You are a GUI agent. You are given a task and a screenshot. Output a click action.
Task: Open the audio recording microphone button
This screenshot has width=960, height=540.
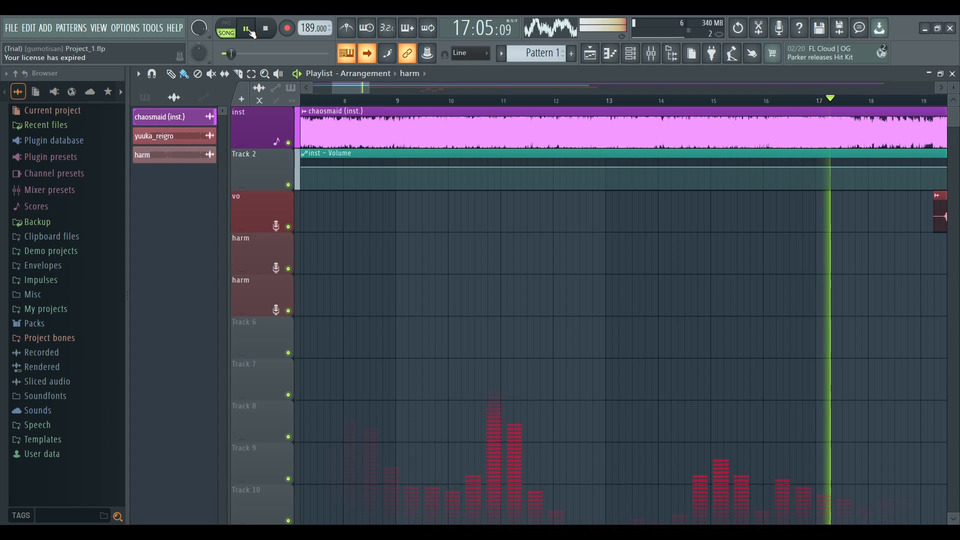pos(778,28)
